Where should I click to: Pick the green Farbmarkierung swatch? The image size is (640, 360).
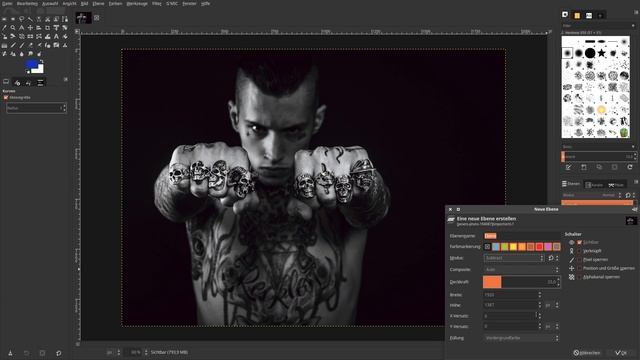click(504, 247)
